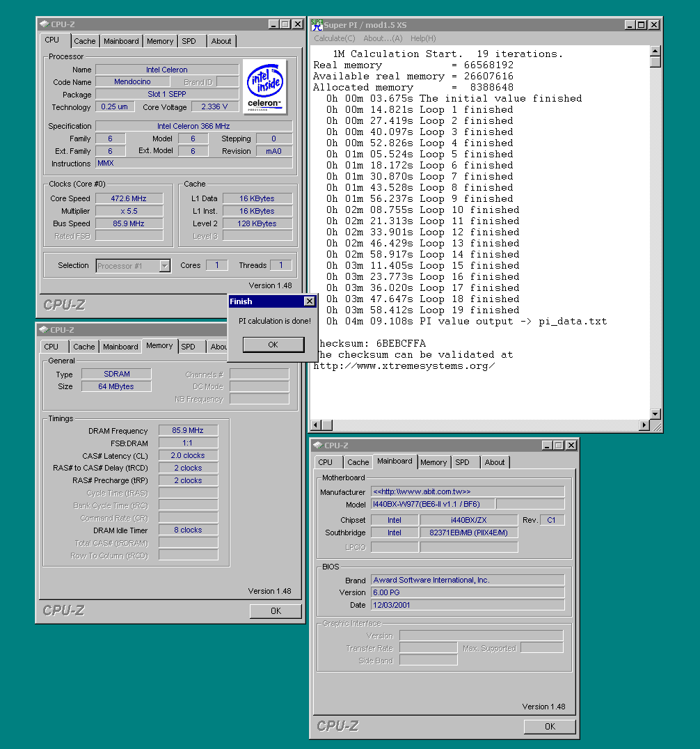Open the Calculate(C) menu in Super PI
The image size is (700, 749).
[x=334, y=38]
